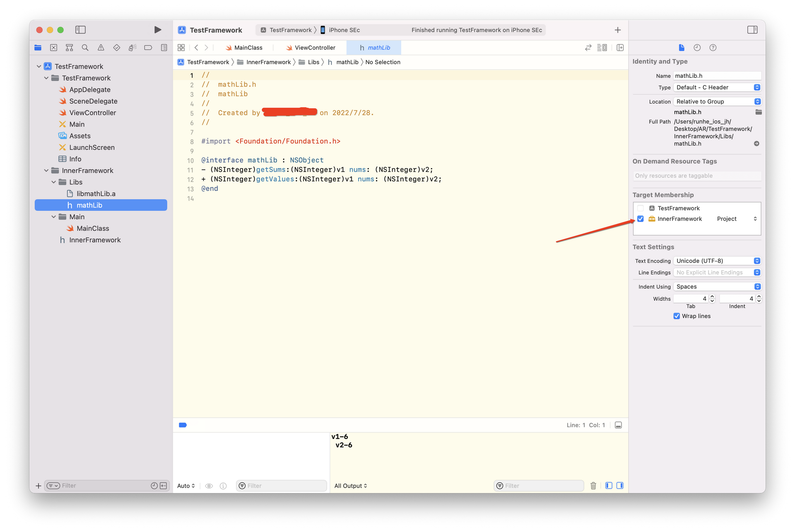Screen dimensions: 795x532
Task: Toggle the console pane view
Action: 620,486
